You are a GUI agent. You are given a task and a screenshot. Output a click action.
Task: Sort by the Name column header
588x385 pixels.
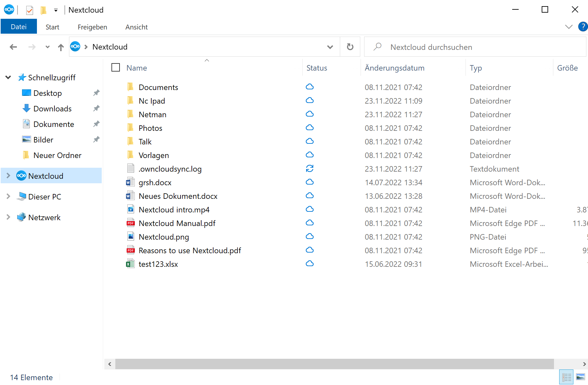(x=136, y=68)
